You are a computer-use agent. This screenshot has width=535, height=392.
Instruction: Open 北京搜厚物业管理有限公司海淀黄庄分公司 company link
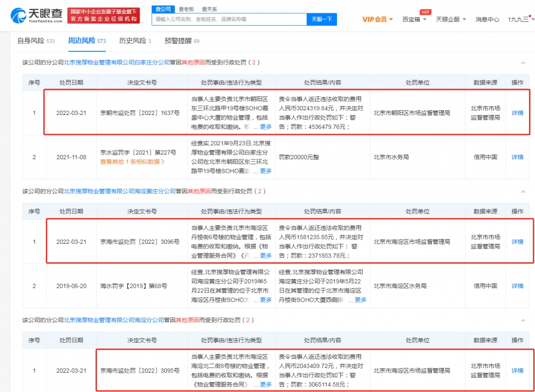pos(120,191)
